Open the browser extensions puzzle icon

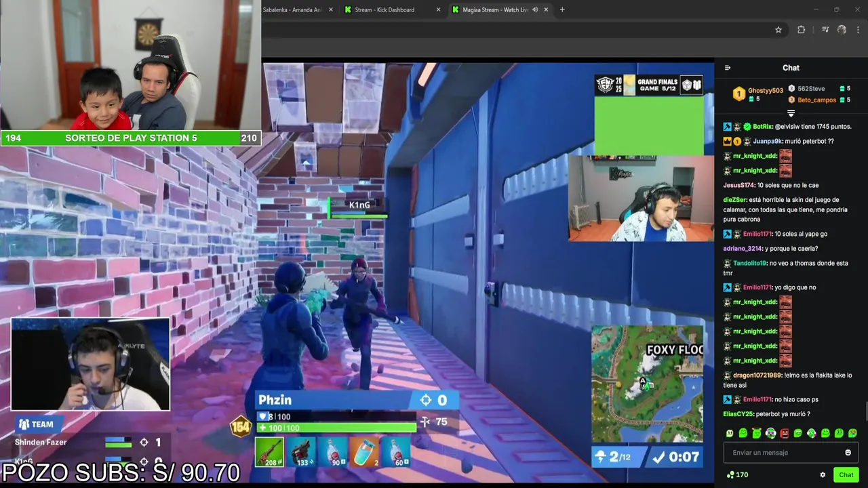pos(802,30)
